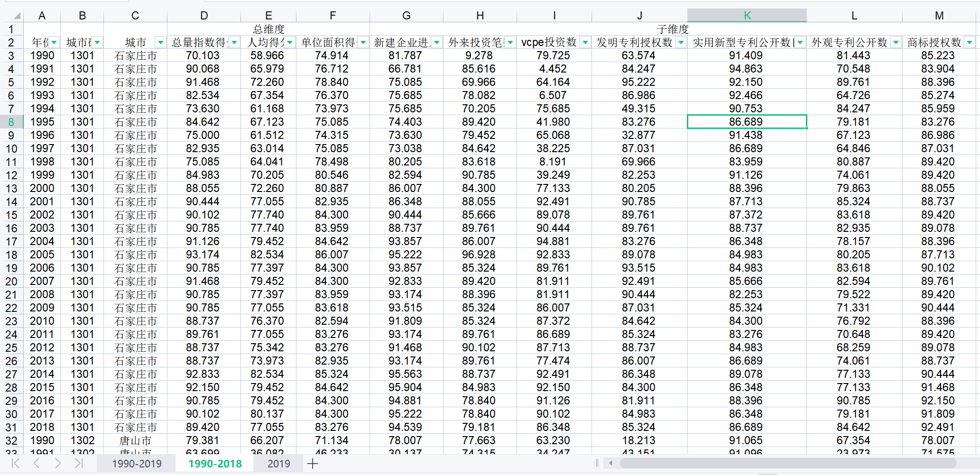Screen dimensions: 980x475
Task: Select column G by its header
Action: tap(407, 16)
